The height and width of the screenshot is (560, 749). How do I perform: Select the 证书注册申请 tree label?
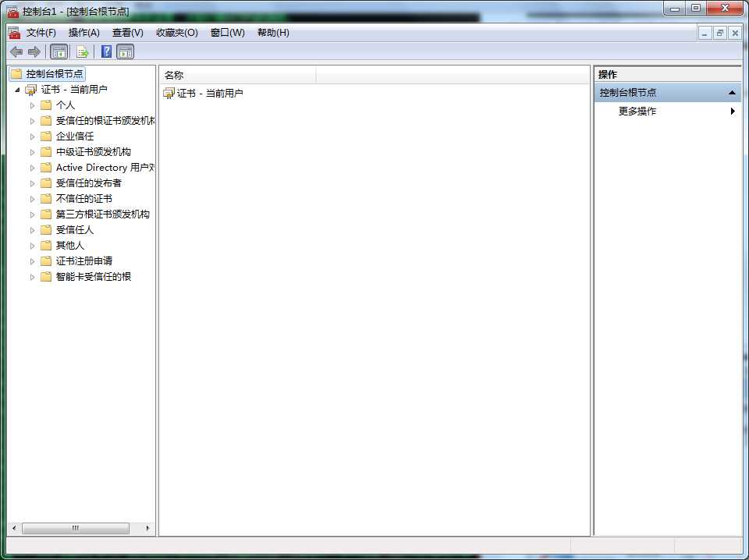[x=84, y=261]
